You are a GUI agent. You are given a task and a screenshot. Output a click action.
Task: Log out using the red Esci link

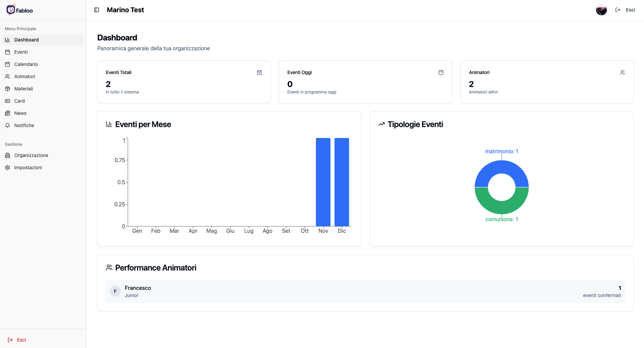pyautogui.click(x=17, y=340)
